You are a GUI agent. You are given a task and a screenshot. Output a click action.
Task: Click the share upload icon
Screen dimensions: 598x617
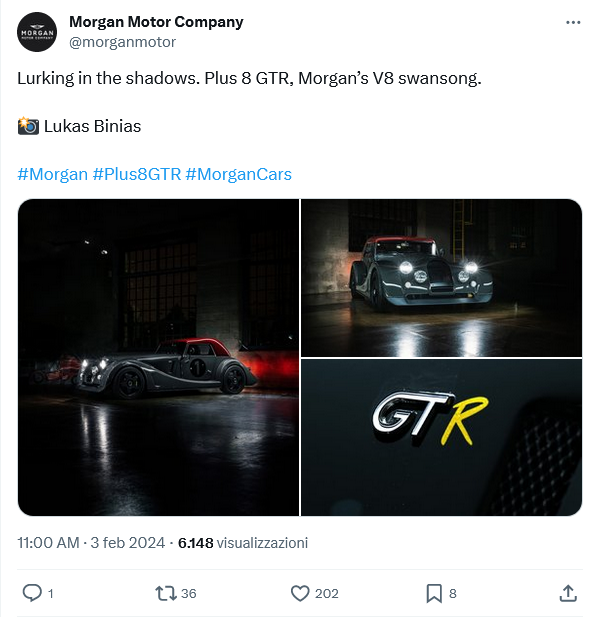[568, 593]
